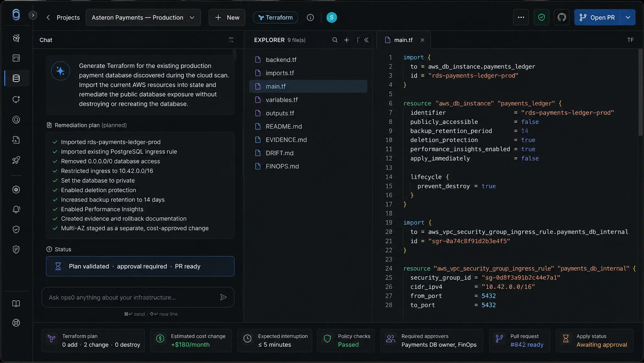Image resolution: width=644 pixels, height=363 pixels.
Task: Click the Open PR button
Action: coord(597,17)
